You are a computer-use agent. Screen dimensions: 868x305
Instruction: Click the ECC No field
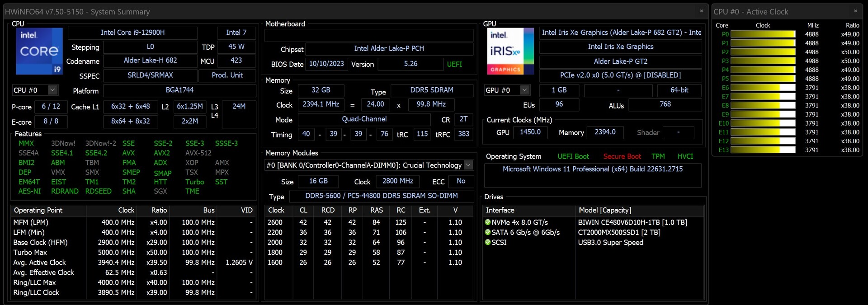point(461,181)
